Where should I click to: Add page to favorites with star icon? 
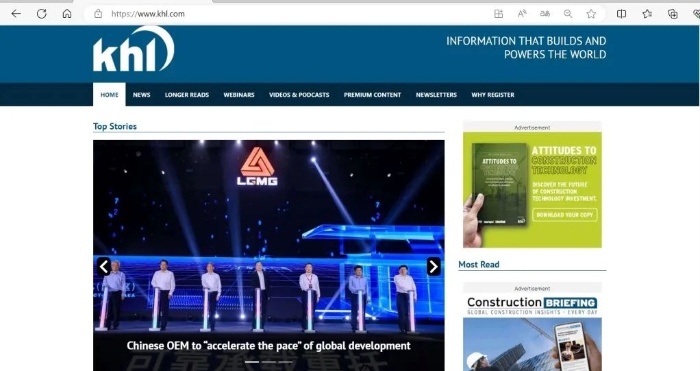(x=591, y=14)
